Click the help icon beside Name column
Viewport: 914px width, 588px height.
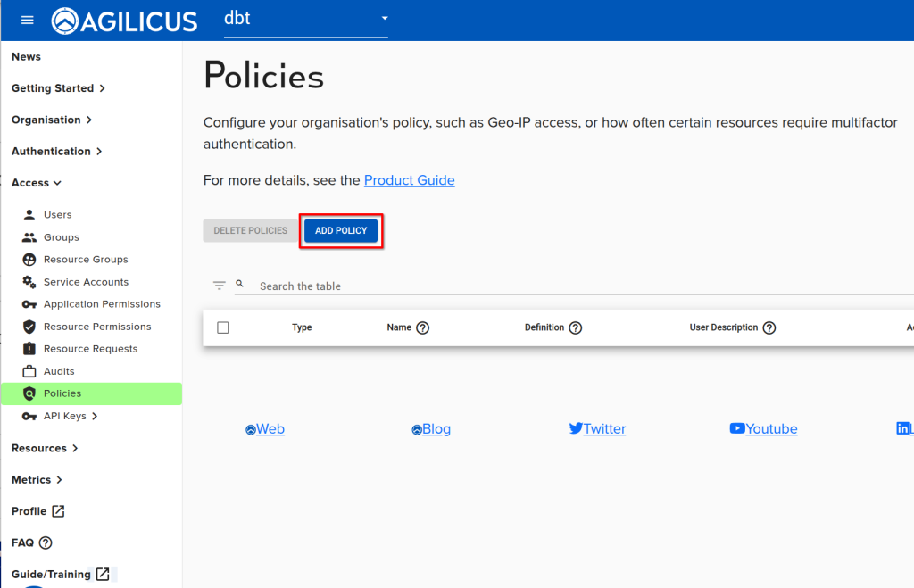pyautogui.click(x=423, y=327)
